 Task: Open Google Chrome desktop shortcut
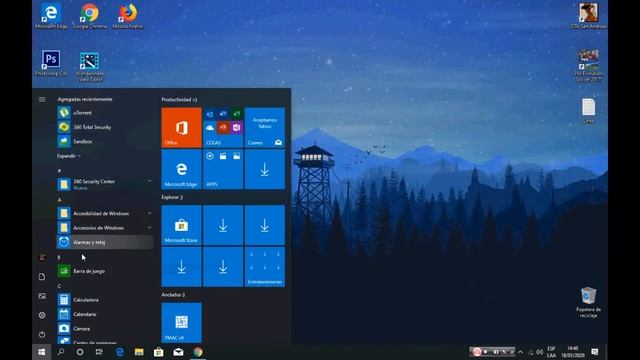(x=89, y=16)
